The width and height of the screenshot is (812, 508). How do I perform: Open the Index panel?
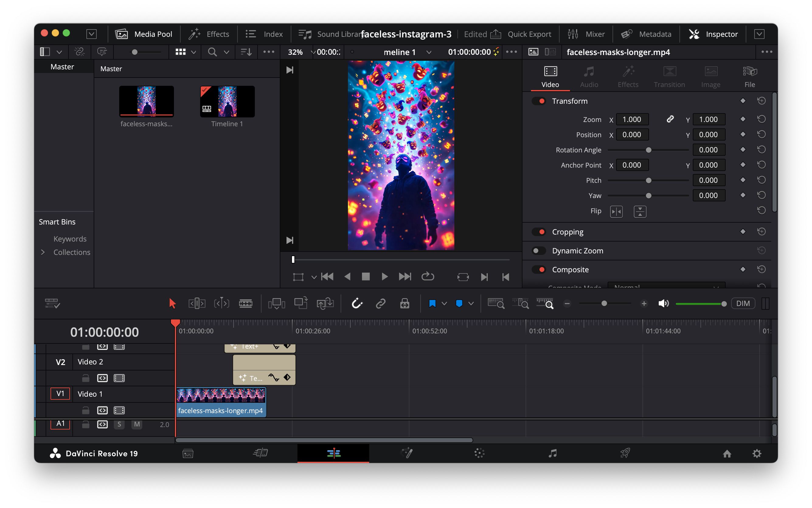[264, 34]
